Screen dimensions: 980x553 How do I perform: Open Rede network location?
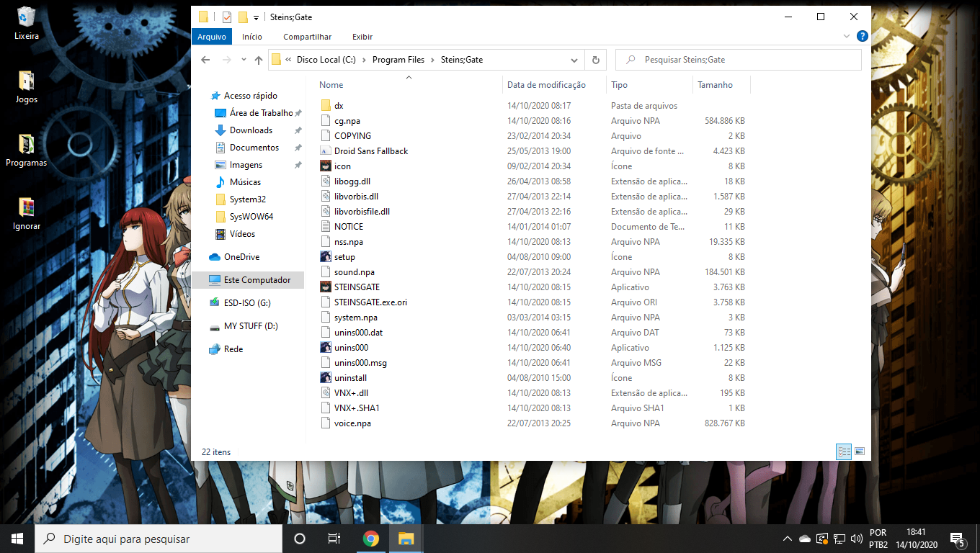click(233, 349)
